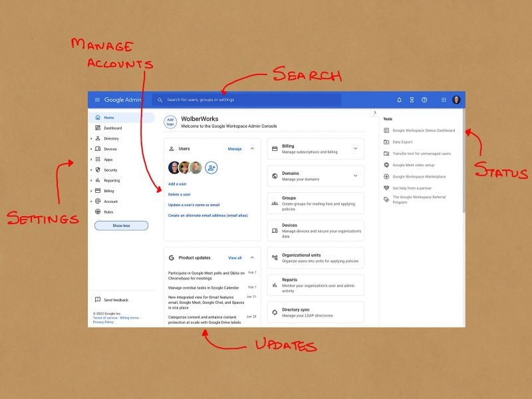Open the Google apps grid launcher
This screenshot has height=399, width=532.
(x=444, y=100)
